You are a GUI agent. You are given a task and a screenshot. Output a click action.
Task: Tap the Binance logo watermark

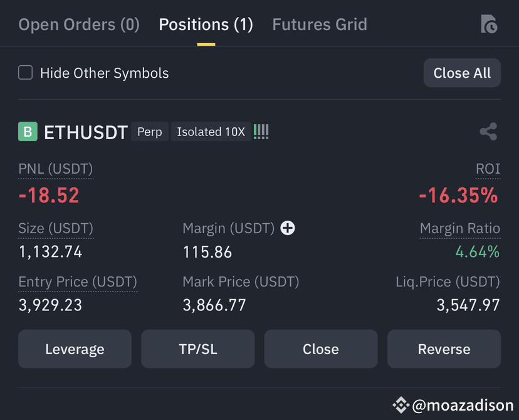coord(401,405)
